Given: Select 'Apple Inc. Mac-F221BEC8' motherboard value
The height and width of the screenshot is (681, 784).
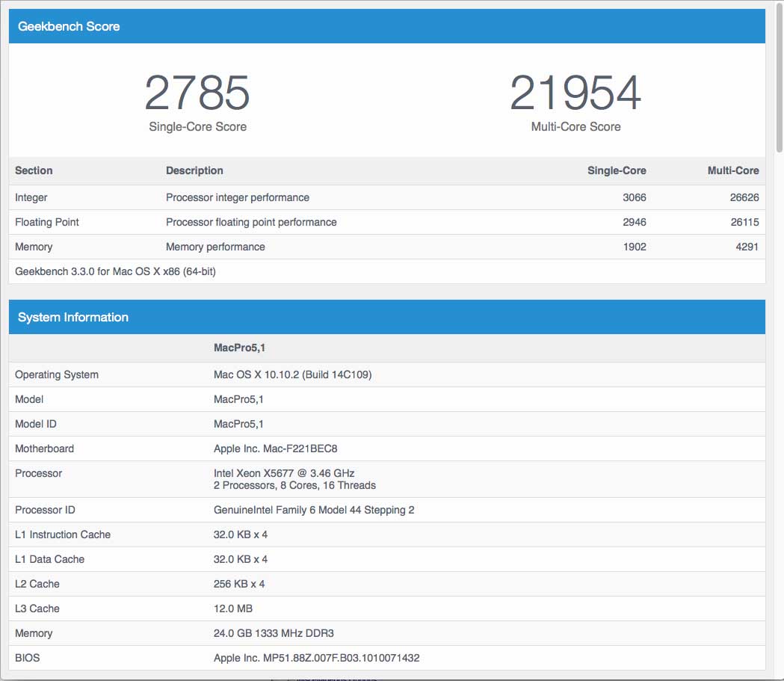Looking at the screenshot, I should [x=276, y=449].
